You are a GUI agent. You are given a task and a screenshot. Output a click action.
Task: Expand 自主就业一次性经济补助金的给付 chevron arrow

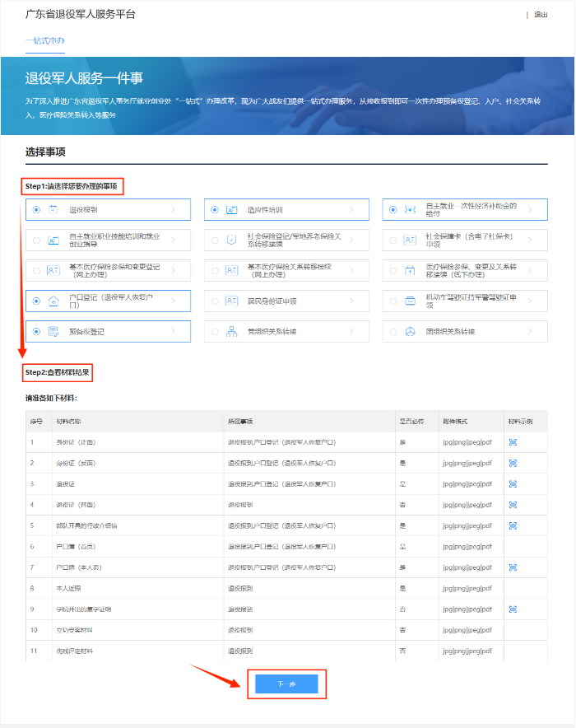(530, 210)
